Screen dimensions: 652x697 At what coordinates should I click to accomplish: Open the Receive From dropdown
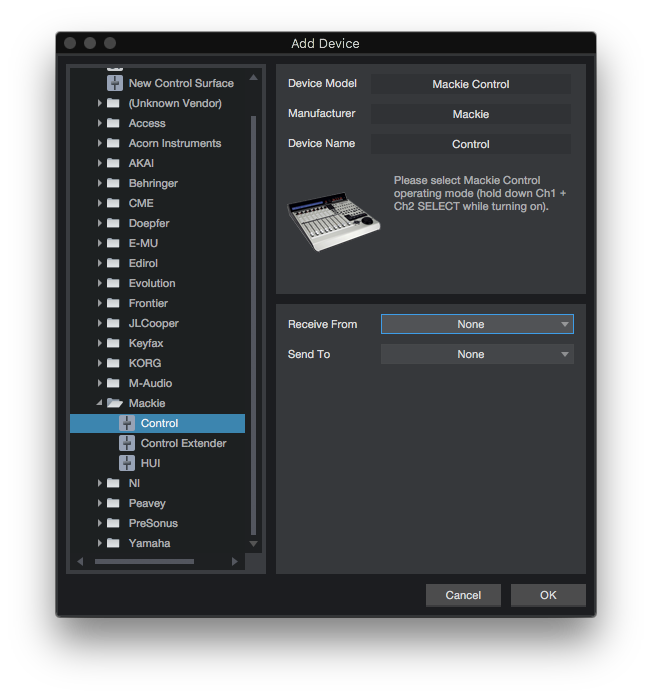point(477,324)
